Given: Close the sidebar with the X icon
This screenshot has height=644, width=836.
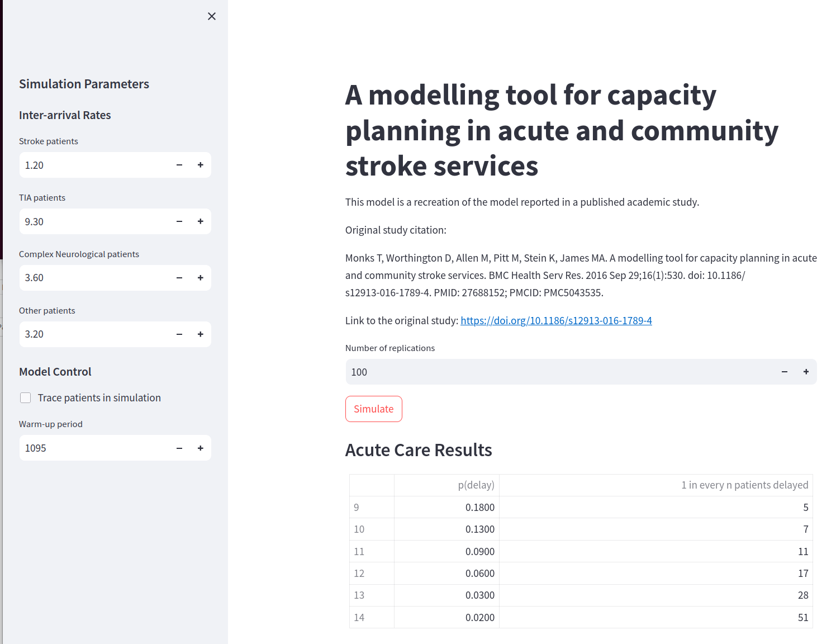Looking at the screenshot, I should (212, 16).
